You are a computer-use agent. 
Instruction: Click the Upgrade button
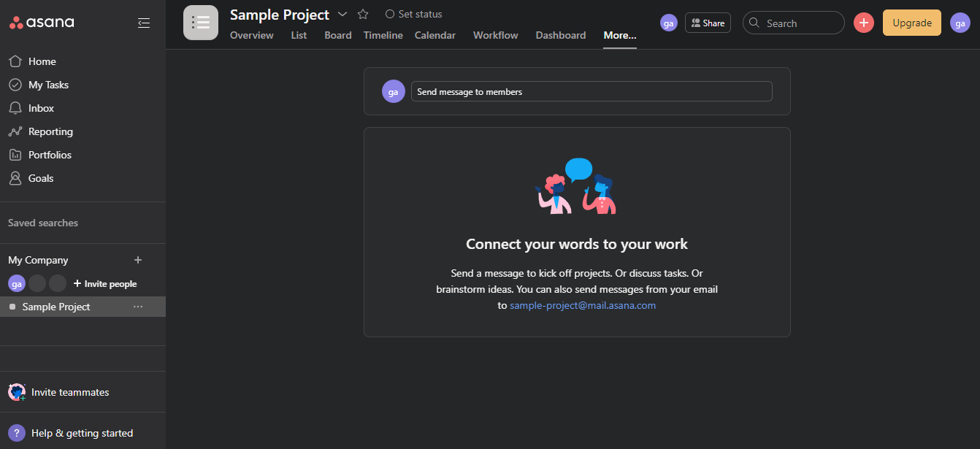911,23
